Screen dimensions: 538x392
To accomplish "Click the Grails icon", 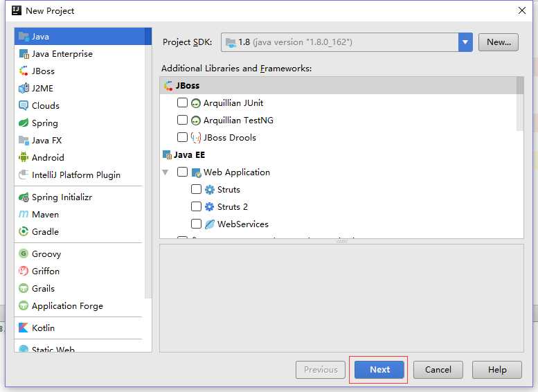I will [x=24, y=288].
